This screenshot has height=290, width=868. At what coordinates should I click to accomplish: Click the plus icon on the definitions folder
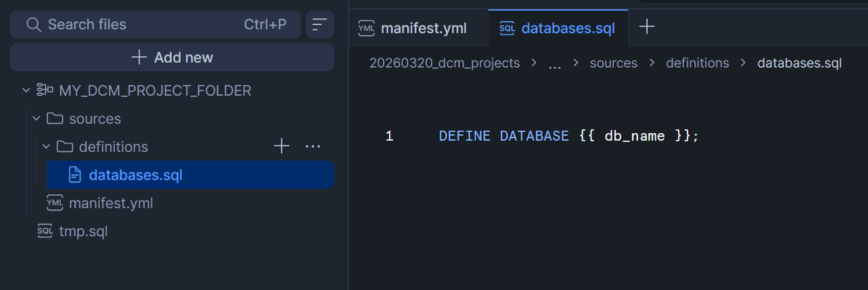[x=282, y=146]
